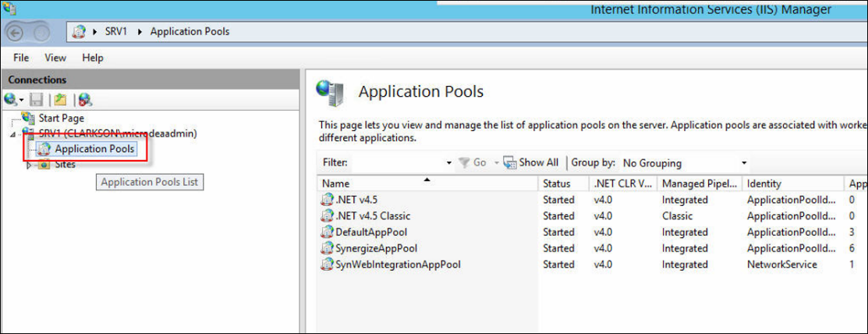Image resolution: width=868 pixels, height=334 pixels.
Task: Select Start Page in the tree
Action: pyautogui.click(x=62, y=118)
